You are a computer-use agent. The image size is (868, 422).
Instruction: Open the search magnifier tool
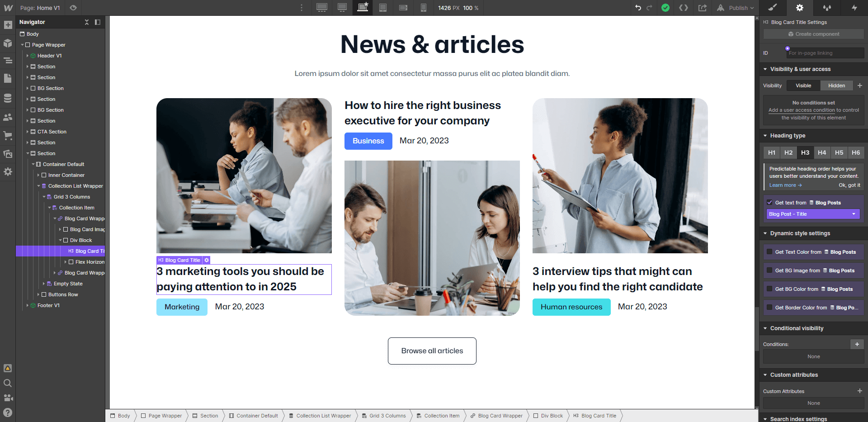[x=8, y=383]
